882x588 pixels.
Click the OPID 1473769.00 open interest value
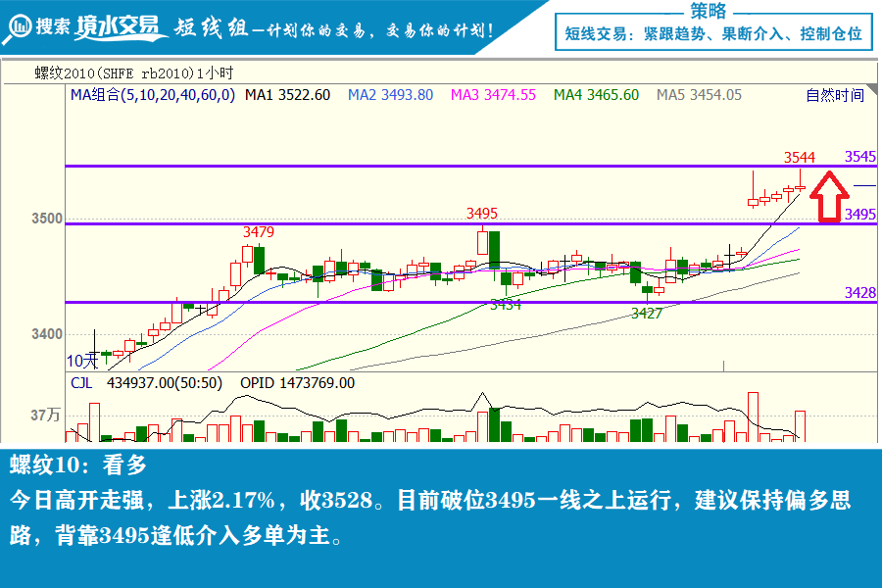297,383
